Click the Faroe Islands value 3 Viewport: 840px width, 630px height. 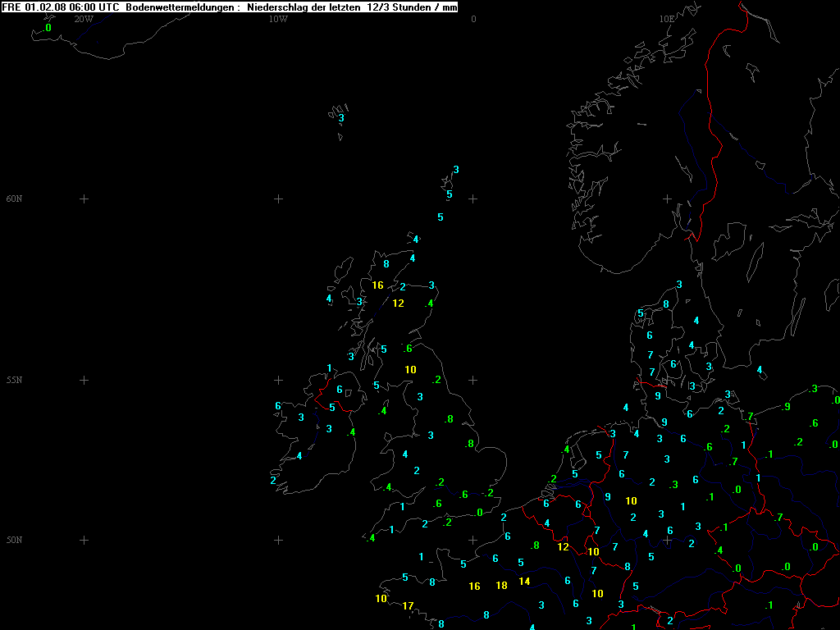pyautogui.click(x=341, y=118)
